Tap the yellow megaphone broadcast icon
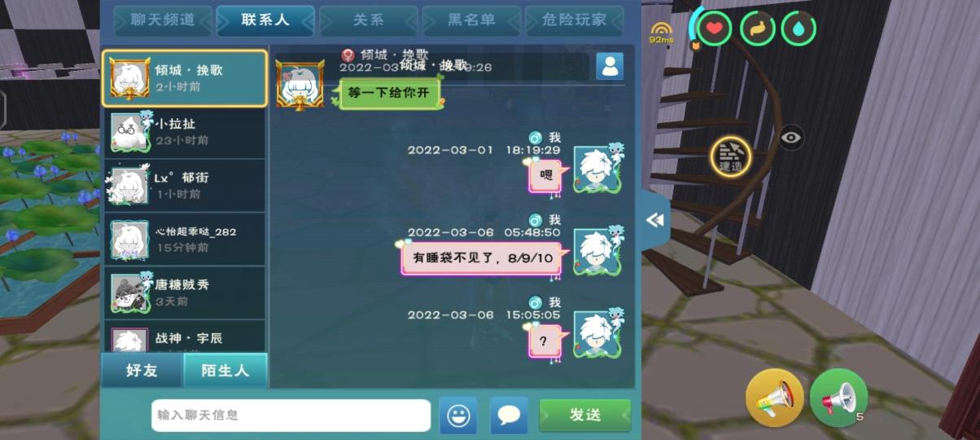The height and width of the screenshot is (440, 980). point(774,398)
